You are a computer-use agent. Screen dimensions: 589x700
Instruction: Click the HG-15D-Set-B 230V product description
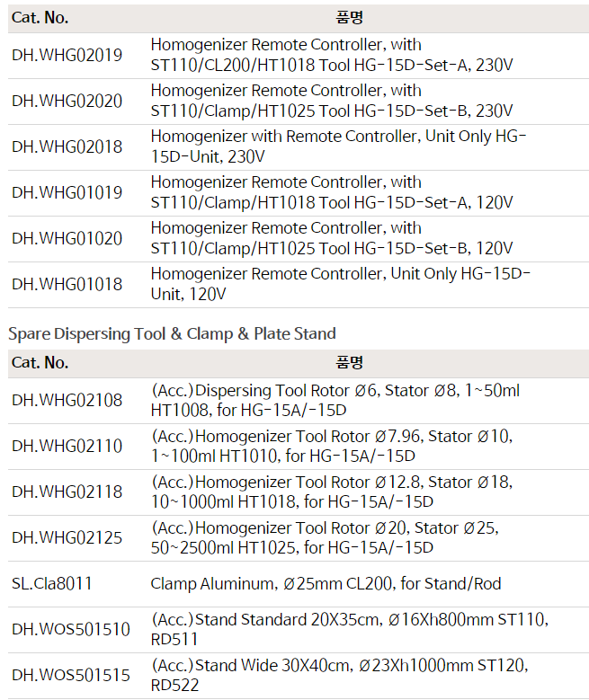click(332, 102)
